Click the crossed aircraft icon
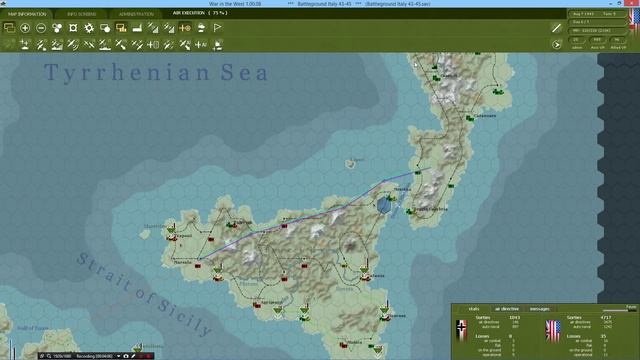Viewport: 640px width, 360px height. (89, 44)
